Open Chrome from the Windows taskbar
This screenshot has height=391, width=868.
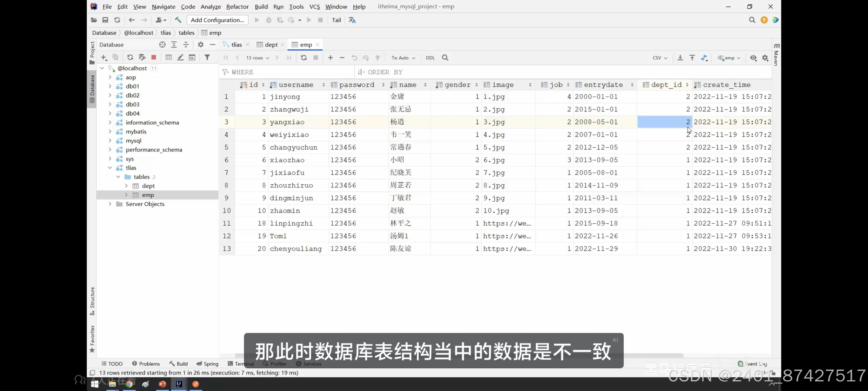coord(129,384)
